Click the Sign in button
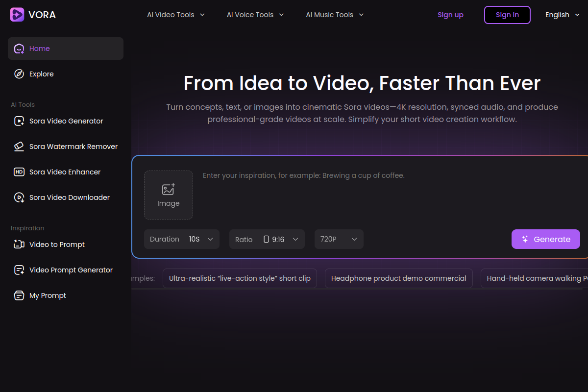Image resolution: width=588 pixels, height=392 pixels. [x=507, y=15]
